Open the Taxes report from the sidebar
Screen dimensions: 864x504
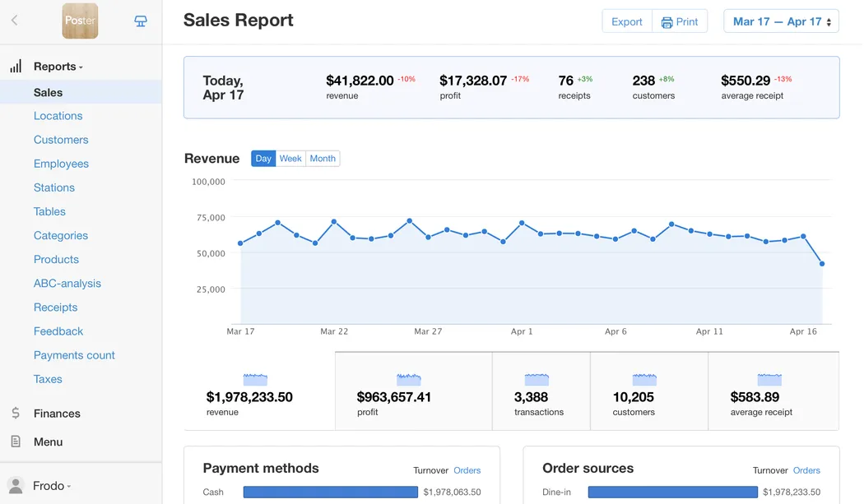(48, 379)
